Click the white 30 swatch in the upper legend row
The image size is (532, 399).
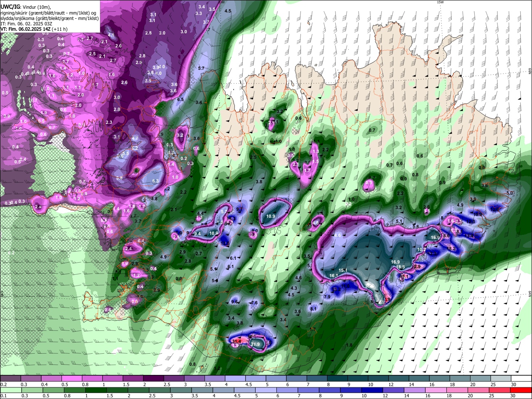[521, 379]
